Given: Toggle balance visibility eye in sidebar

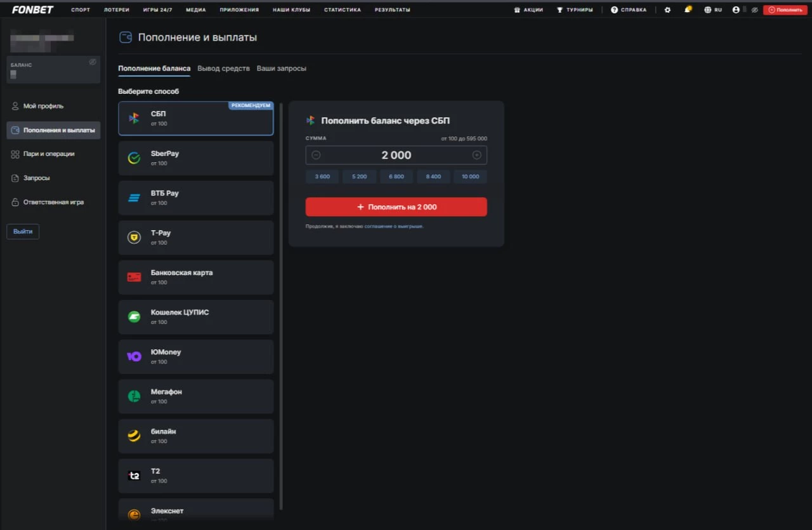Looking at the screenshot, I should click(93, 62).
